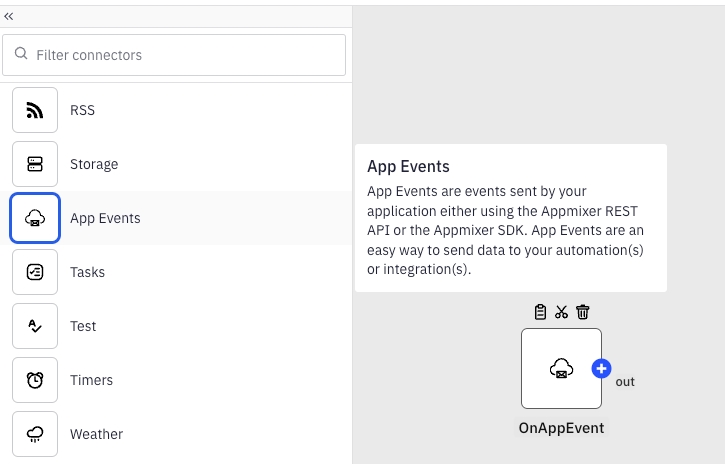Select the Timers alarm clock icon

point(35,380)
